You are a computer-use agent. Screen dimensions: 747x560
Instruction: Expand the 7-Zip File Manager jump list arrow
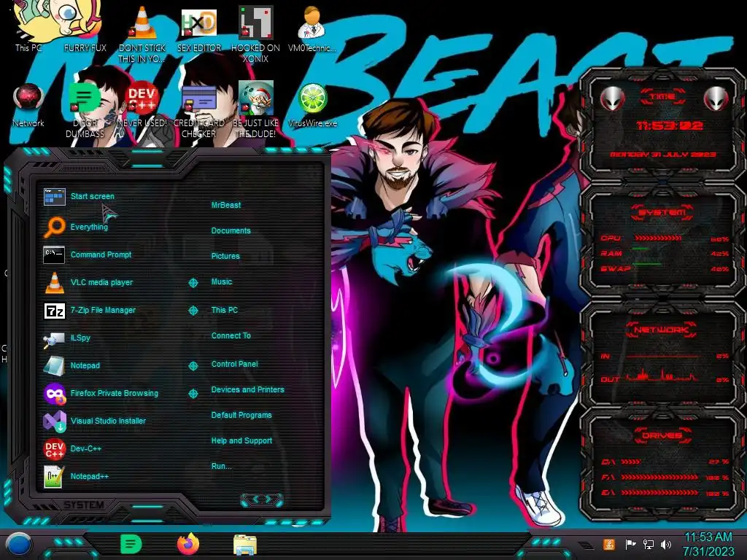[x=193, y=311]
